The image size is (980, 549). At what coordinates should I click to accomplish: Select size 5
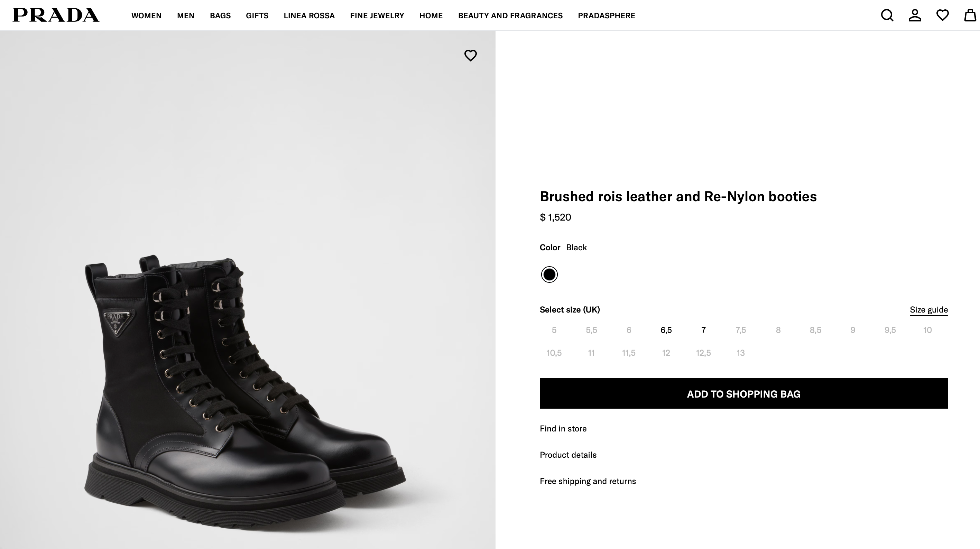(554, 330)
